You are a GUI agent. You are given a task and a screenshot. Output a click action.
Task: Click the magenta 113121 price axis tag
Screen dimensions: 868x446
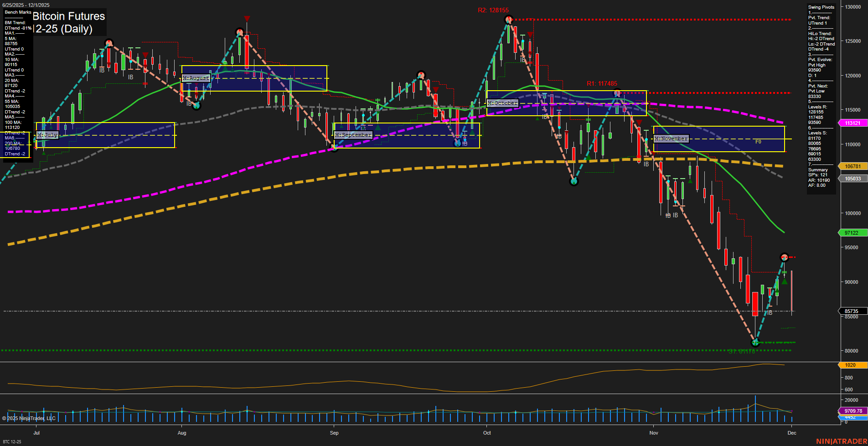pos(852,123)
